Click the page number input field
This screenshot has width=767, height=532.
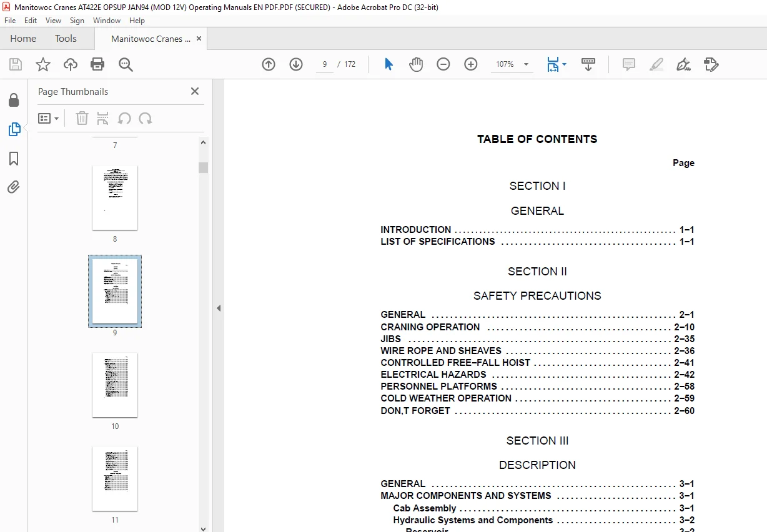325,64
